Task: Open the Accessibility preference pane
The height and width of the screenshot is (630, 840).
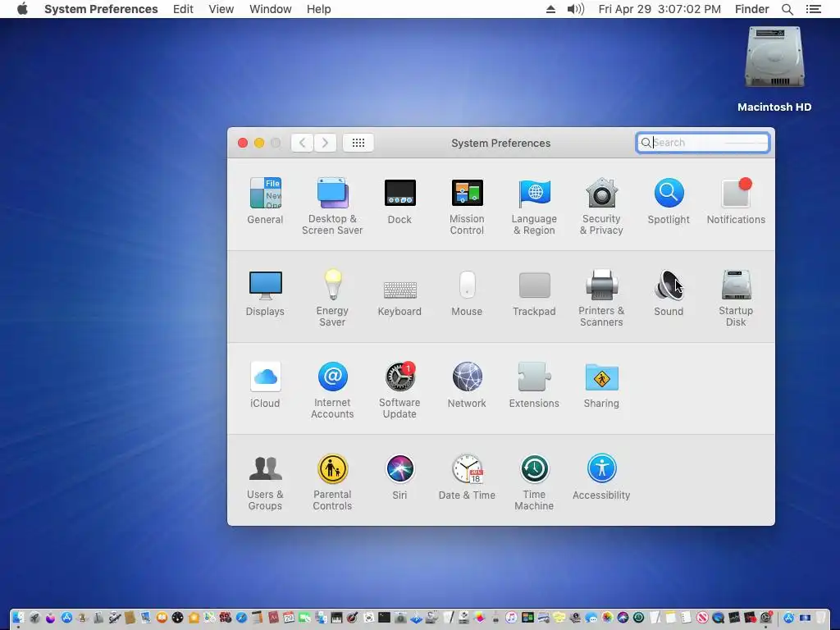Action: pos(601,477)
